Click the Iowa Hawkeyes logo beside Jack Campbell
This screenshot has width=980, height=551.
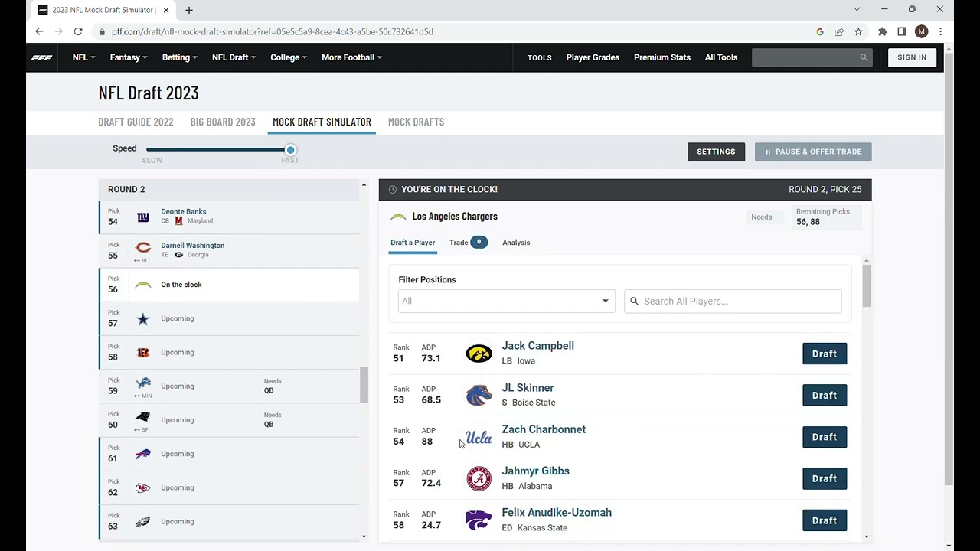point(479,354)
